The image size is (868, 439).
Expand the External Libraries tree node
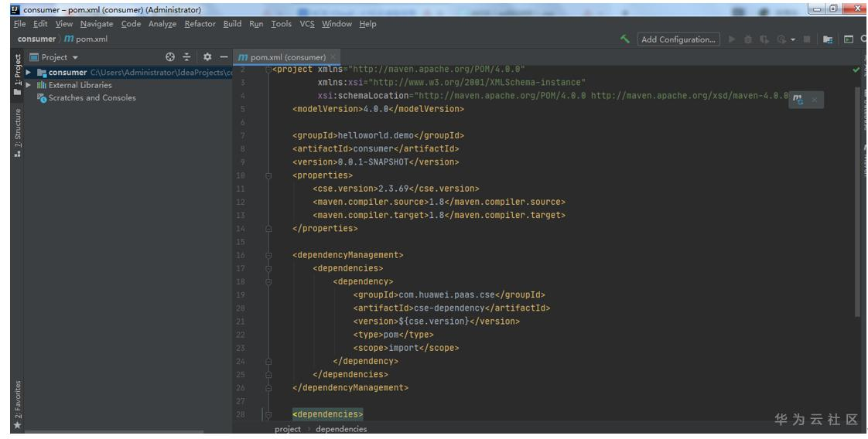click(x=28, y=85)
